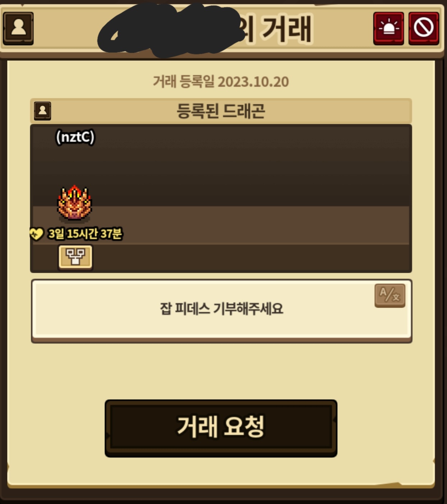Tap the 거래 title text at top

tap(287, 29)
